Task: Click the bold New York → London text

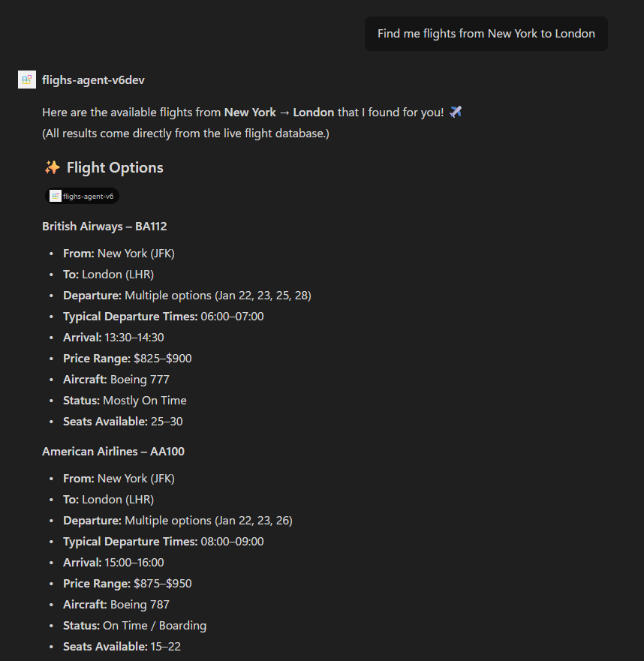Action: point(279,112)
